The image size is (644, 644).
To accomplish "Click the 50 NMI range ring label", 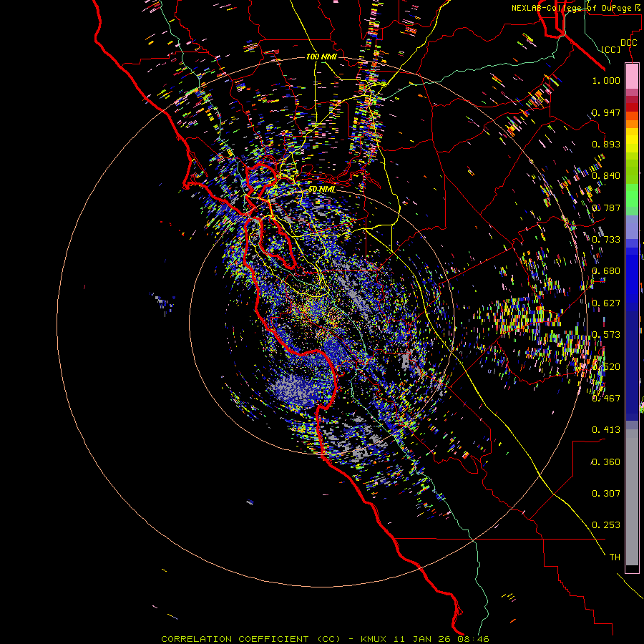I will click(321, 189).
